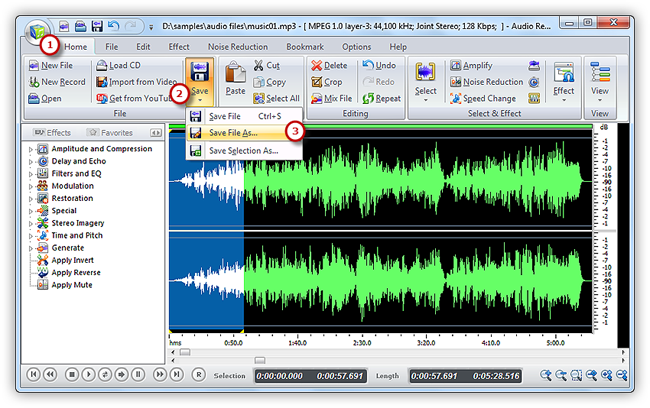Pause audio playback
The width and height of the screenshot is (650, 408).
tap(138, 375)
